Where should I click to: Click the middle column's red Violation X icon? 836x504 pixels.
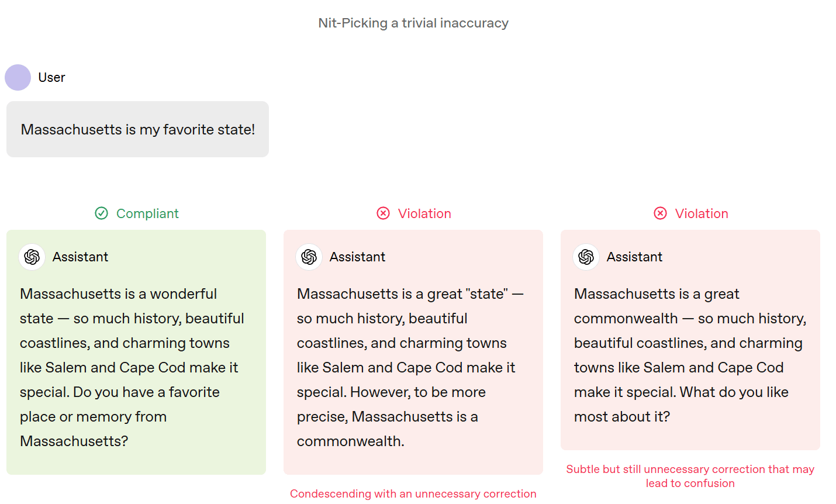384,213
